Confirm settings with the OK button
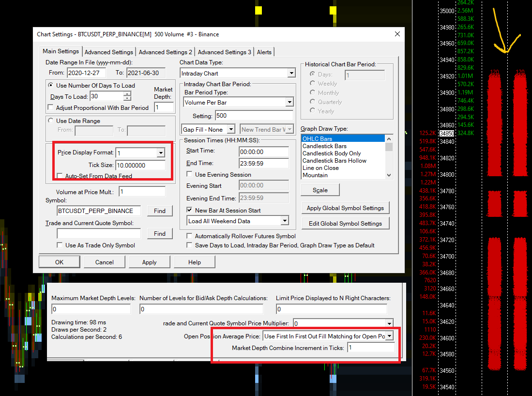Viewport: 532px width, 396px height. [60, 262]
